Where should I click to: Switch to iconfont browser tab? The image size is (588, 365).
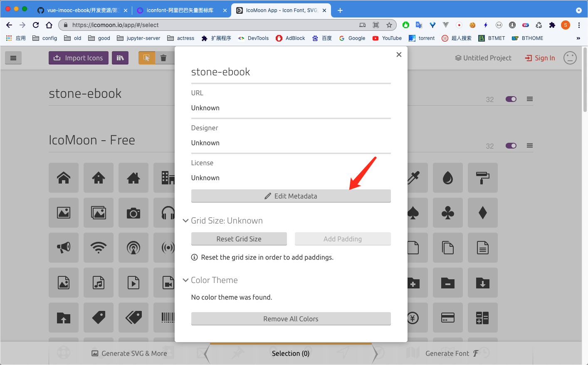(x=181, y=10)
